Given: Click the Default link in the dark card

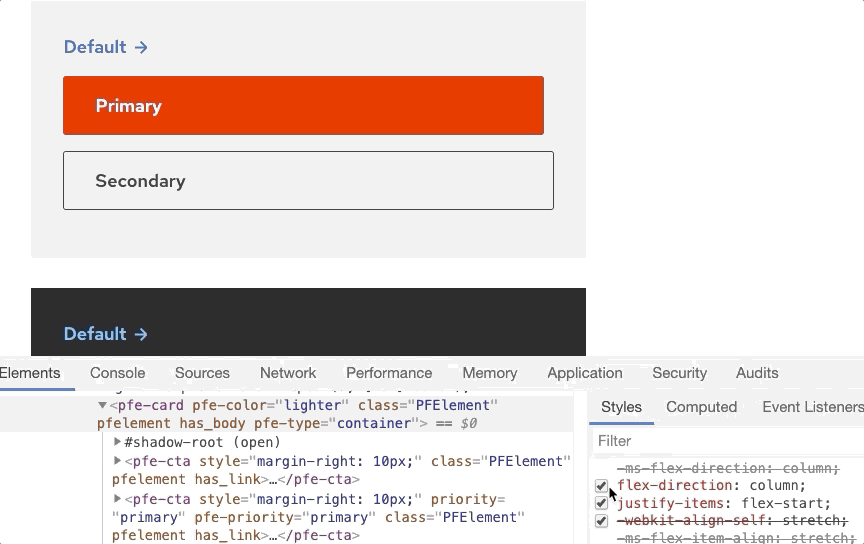Looking at the screenshot, I should [x=106, y=333].
